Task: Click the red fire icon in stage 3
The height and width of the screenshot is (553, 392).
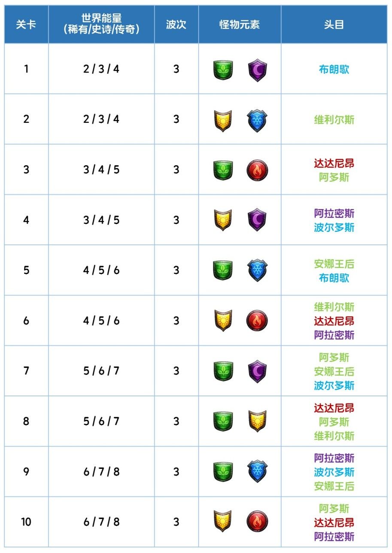Action: click(x=257, y=170)
